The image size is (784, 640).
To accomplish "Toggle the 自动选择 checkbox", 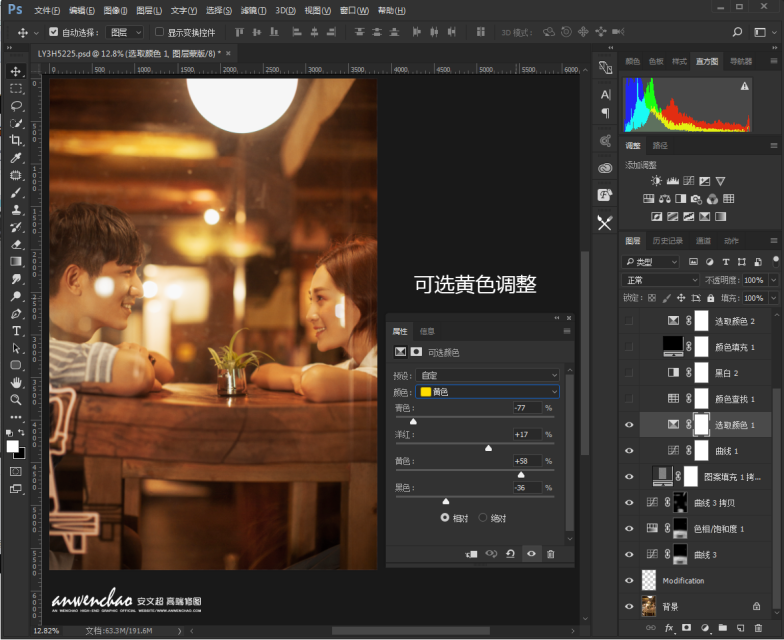I will 54,32.
